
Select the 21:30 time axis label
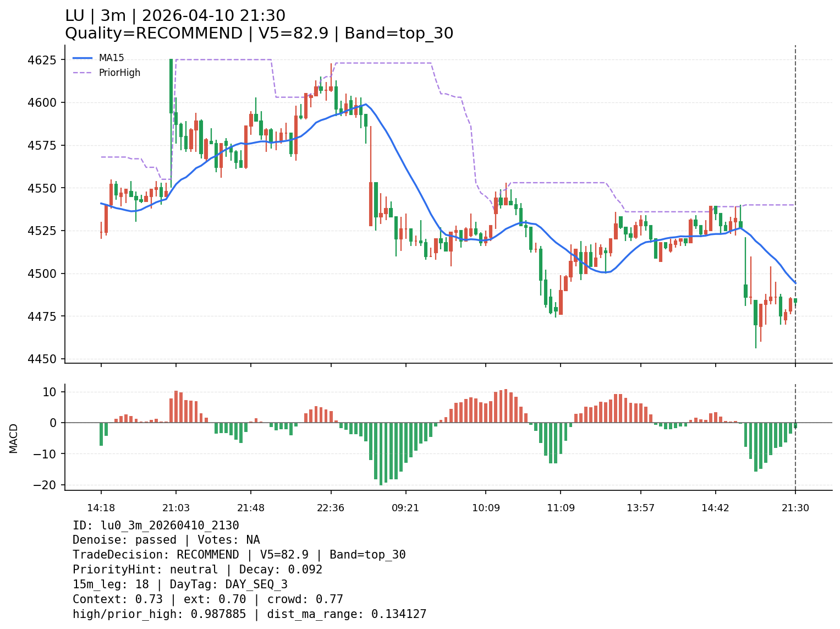coord(795,508)
